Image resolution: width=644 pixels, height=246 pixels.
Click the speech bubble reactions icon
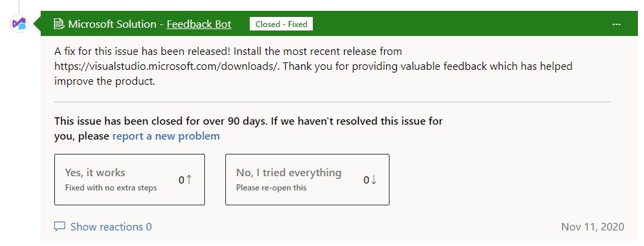coord(60,226)
